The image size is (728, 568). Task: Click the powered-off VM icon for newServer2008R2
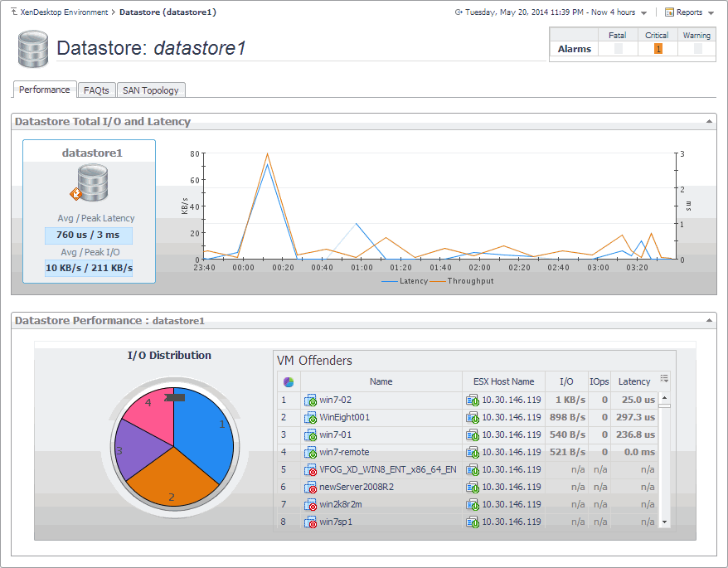[x=310, y=487]
